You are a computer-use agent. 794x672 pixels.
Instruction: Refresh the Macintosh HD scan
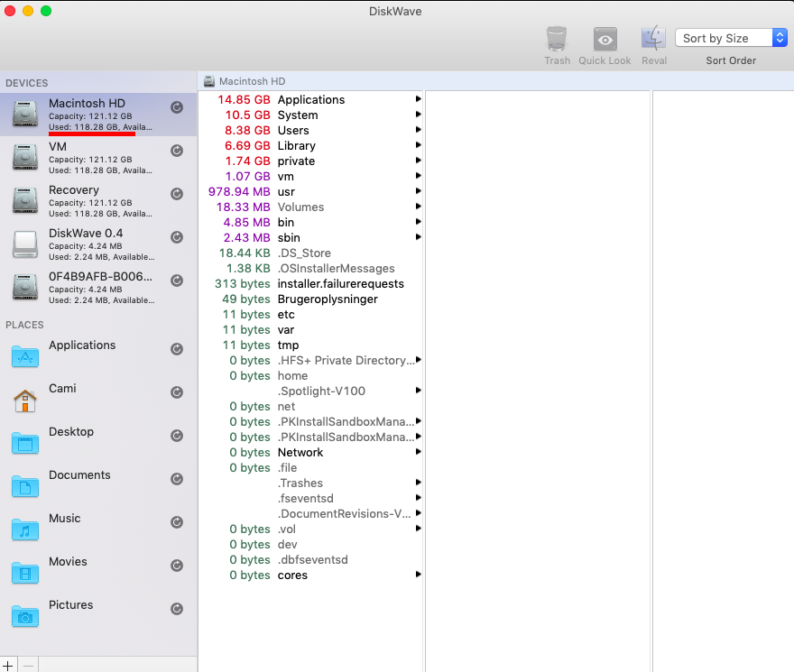(x=177, y=106)
